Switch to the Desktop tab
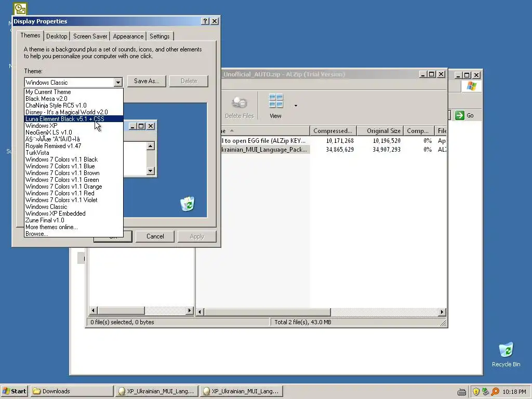Screen dimensions: 532x399 pyautogui.click(x=57, y=36)
